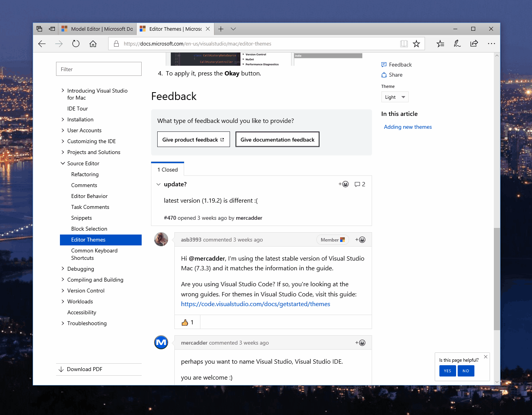Collapse the Source Editor section
This screenshot has width=532, height=415.
point(63,163)
